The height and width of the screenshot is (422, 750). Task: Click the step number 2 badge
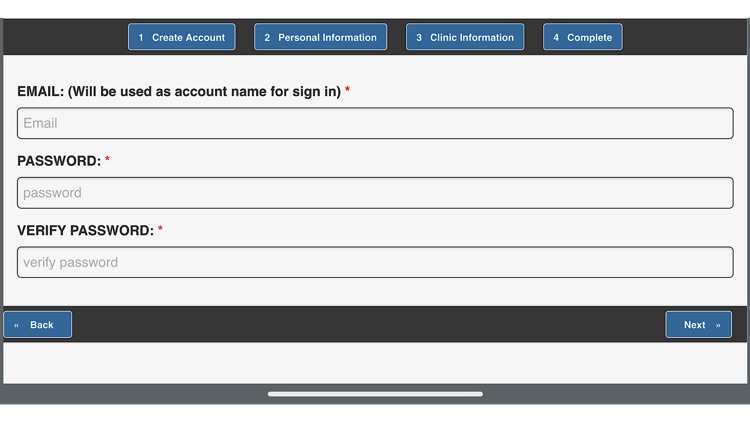[x=267, y=38]
